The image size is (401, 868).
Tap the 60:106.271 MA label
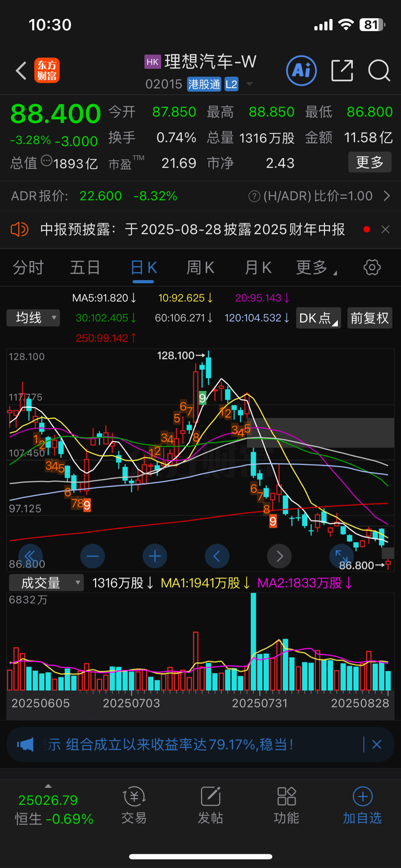184,317
